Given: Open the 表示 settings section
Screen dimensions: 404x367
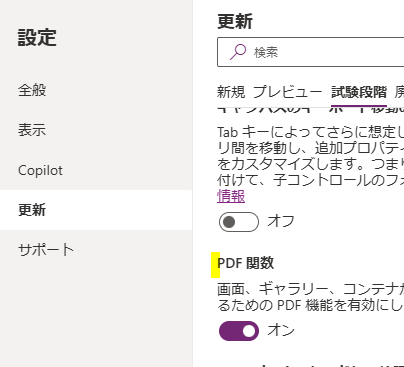Looking at the screenshot, I should click(x=32, y=130).
